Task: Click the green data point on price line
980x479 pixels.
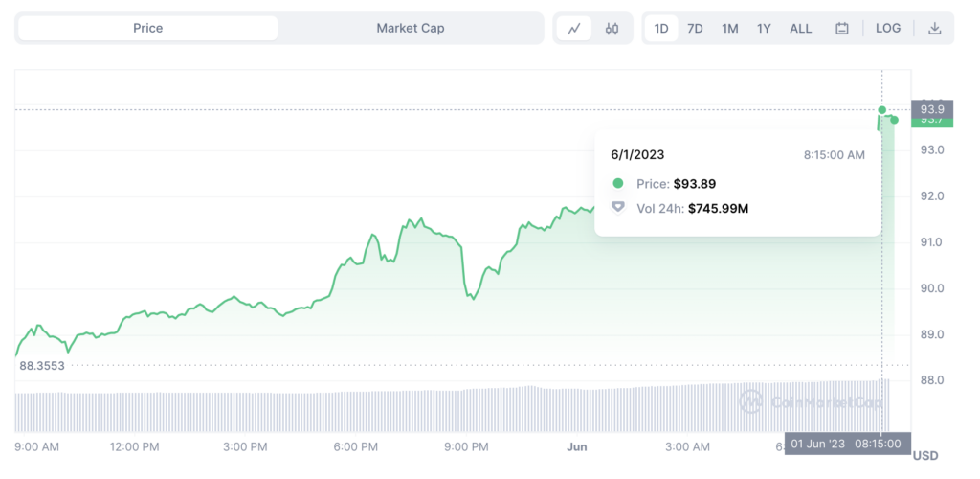Action: [x=882, y=110]
